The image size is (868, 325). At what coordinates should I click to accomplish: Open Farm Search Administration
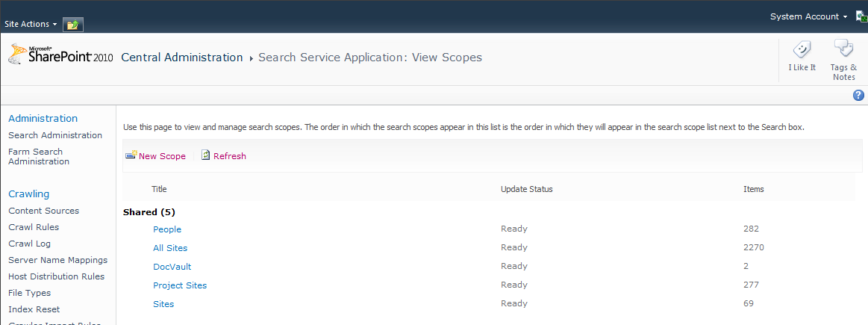click(39, 156)
